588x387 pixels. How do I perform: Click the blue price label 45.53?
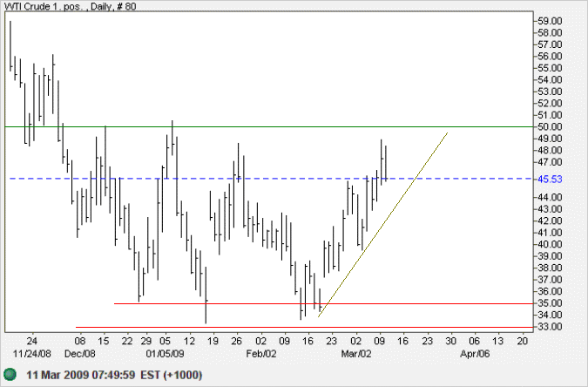pos(551,180)
